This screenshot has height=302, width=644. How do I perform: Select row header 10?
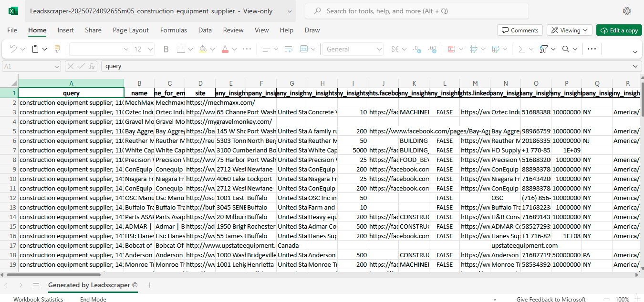(x=9, y=179)
